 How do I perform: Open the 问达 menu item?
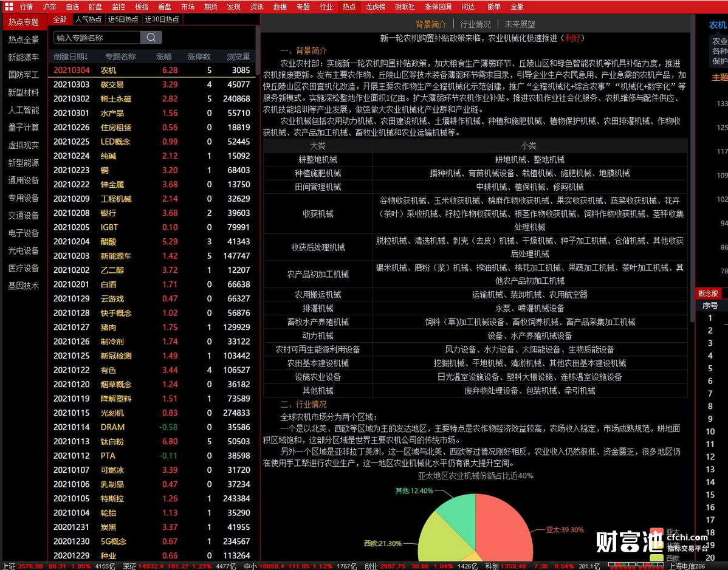(x=467, y=7)
